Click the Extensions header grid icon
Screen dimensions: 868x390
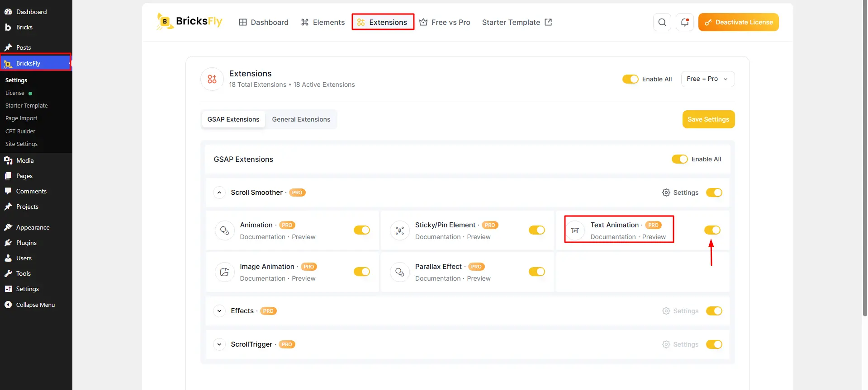click(212, 79)
